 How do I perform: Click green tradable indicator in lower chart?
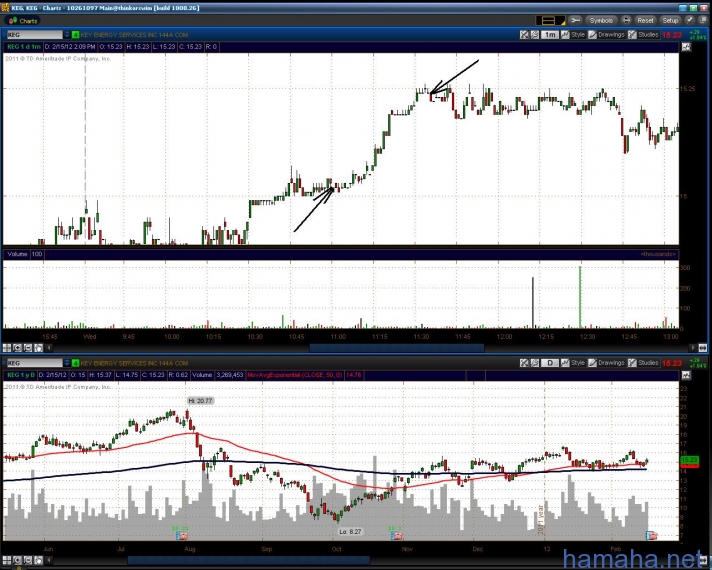pyautogui.click(x=75, y=363)
